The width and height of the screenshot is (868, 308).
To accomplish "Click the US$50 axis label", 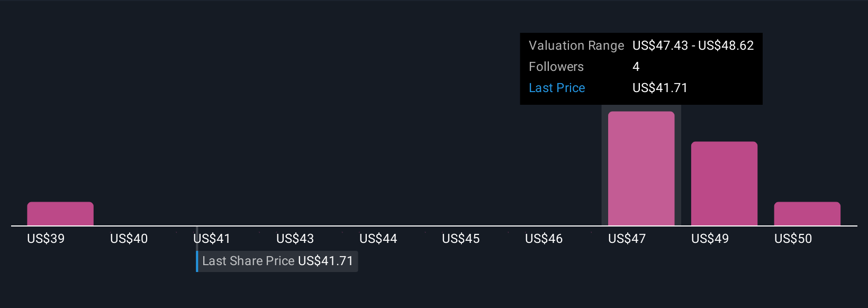I will pos(793,239).
